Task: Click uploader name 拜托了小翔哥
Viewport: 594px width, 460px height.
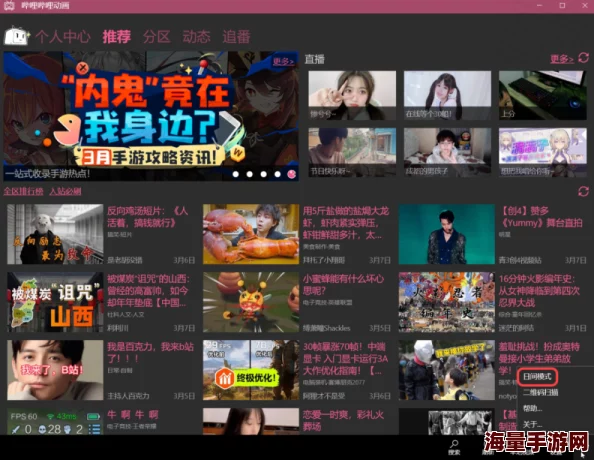Action: (323, 260)
